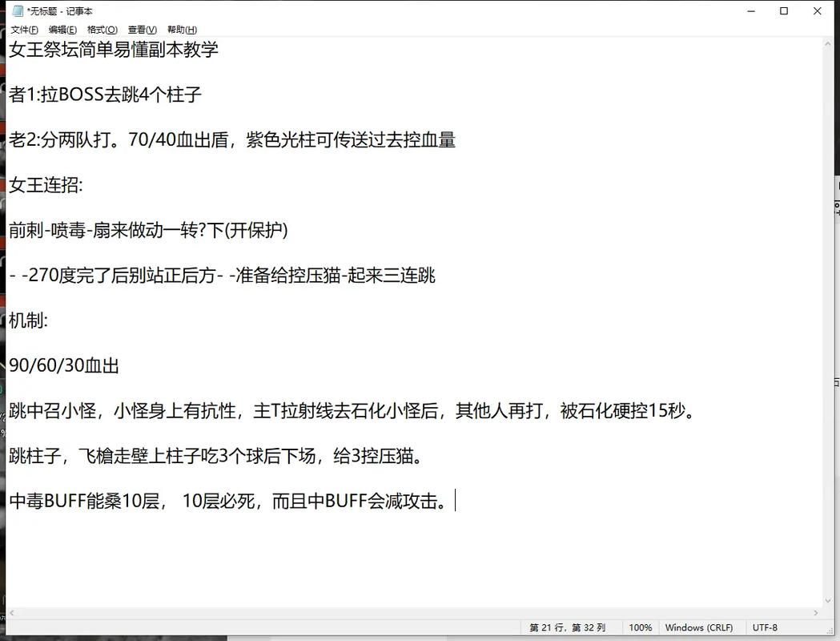Click the window title *无标题 - 记事本
Image resolution: width=840 pixels, height=641 pixels.
coord(59,10)
